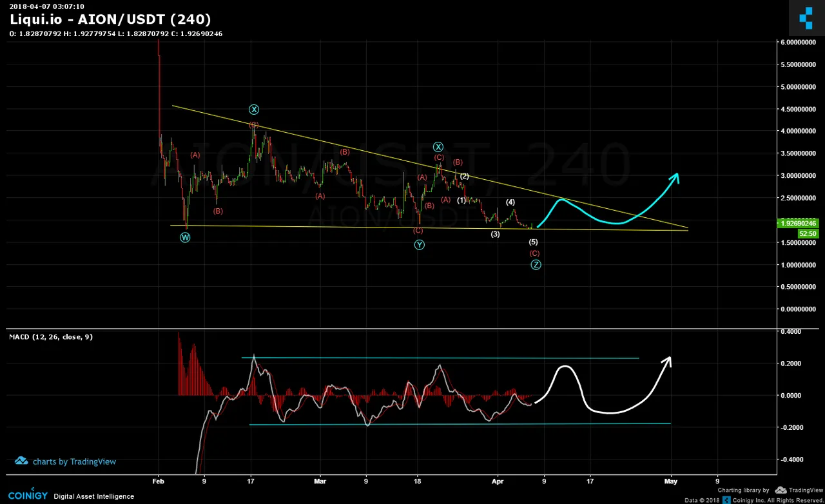The image size is (825, 504).
Task: Open the 'MACD (12, 26, close, 9)' indicator label
Action: click(51, 336)
